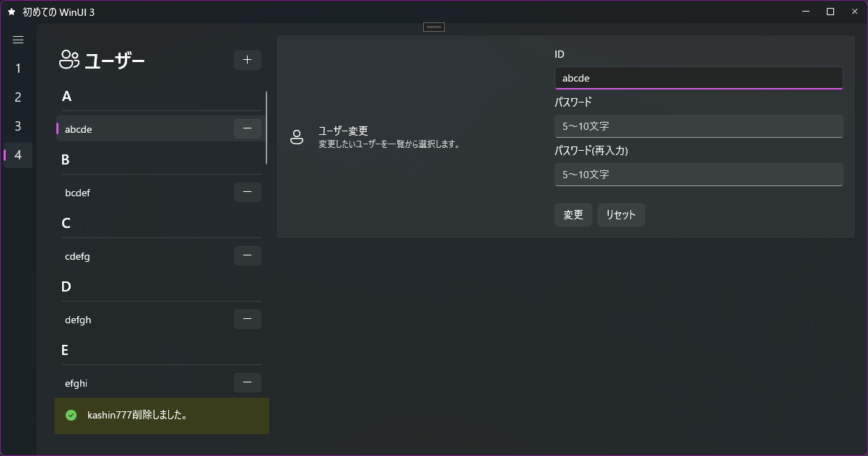The height and width of the screenshot is (456, 868).
Task: Click the user list vertical scrollbar
Action: (266, 128)
